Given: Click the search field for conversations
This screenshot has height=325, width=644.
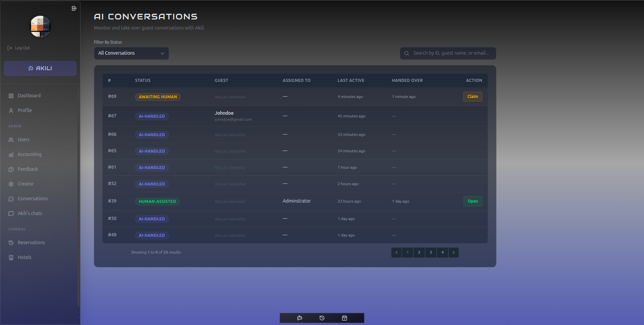Looking at the screenshot, I should click(448, 53).
